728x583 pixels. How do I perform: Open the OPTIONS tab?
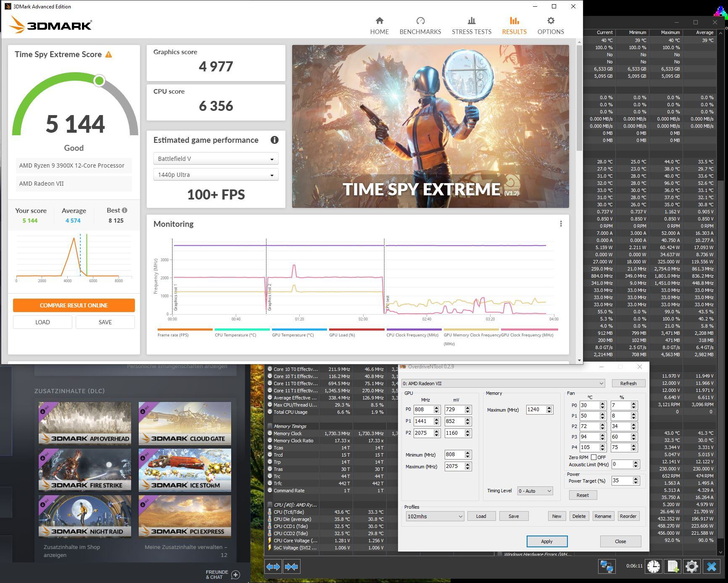click(x=551, y=26)
